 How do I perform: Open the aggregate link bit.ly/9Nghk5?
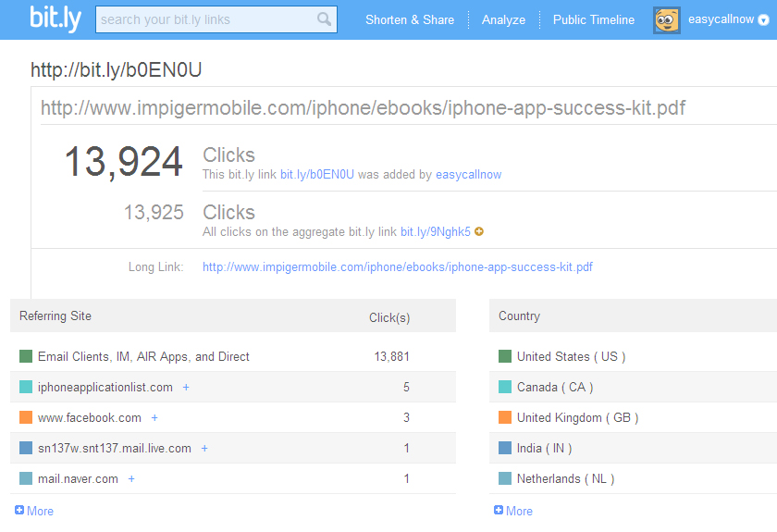click(435, 232)
